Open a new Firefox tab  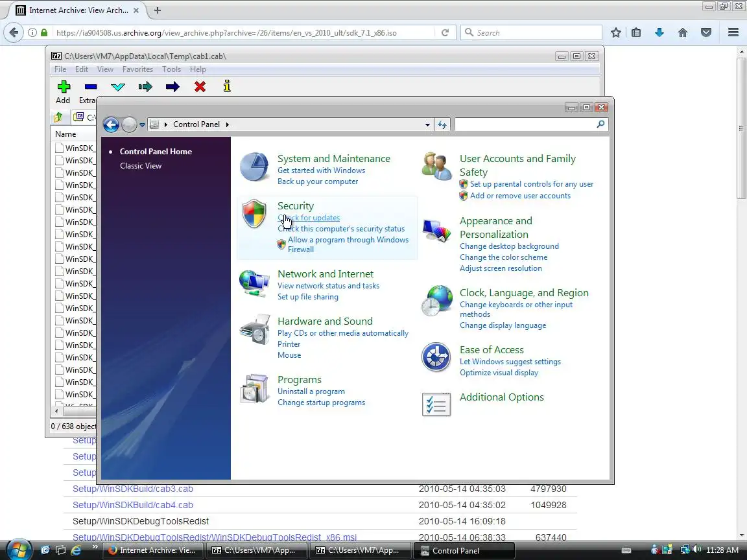click(x=157, y=10)
